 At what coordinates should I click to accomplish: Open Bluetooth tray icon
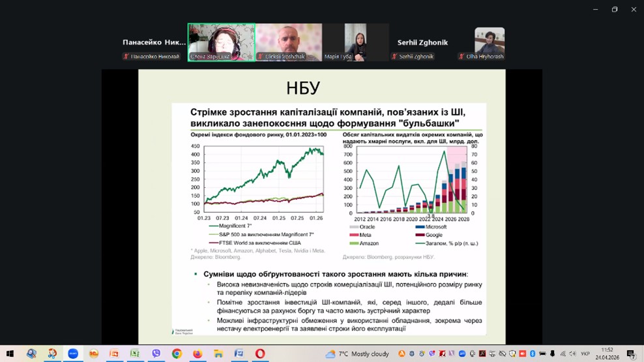click(533, 354)
